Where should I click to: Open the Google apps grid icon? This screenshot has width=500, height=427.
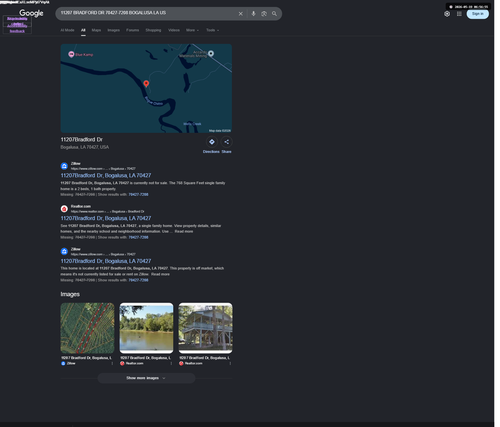459,14
